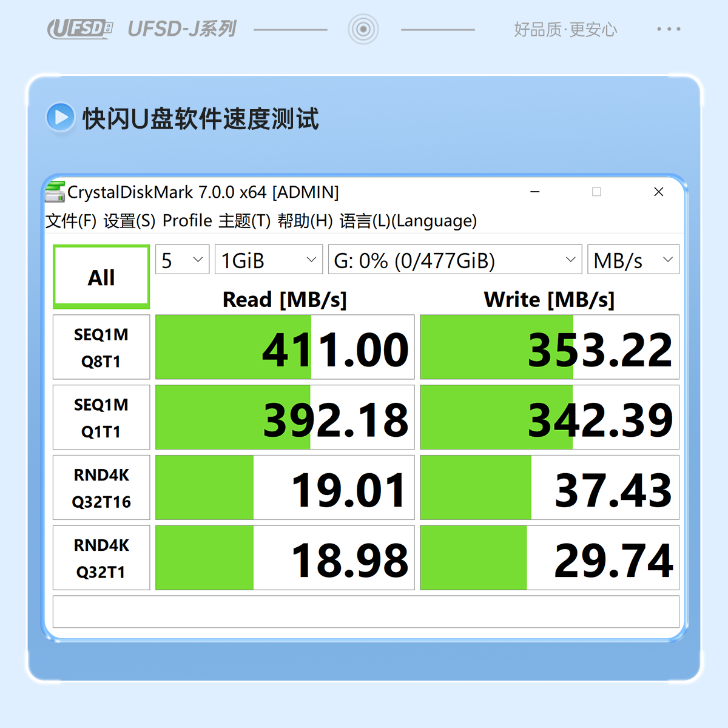The height and width of the screenshot is (728, 728).
Task: Click the CrystalDiskMark app icon in title bar
Action: 55,192
